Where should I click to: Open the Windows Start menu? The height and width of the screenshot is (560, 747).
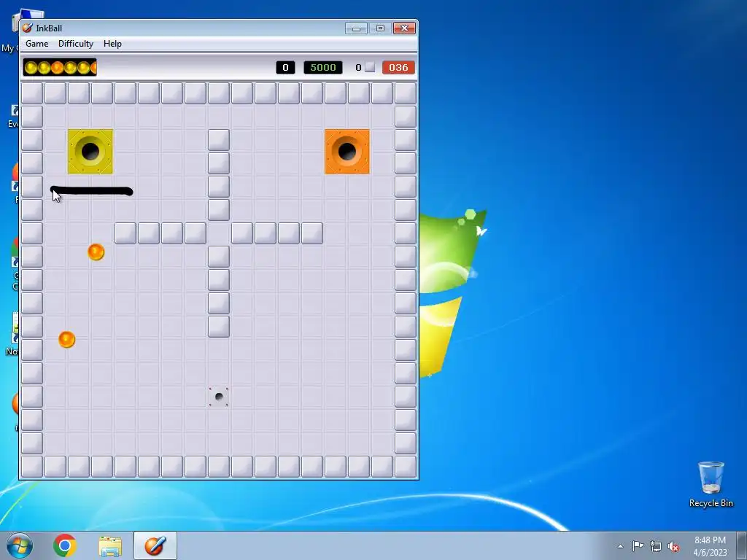coord(19,545)
